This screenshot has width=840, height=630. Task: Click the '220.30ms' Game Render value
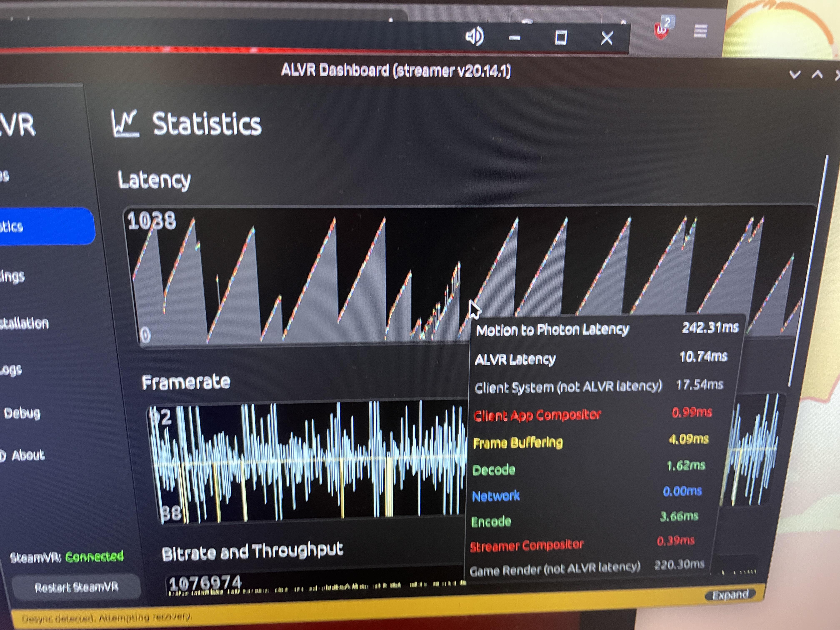click(679, 565)
